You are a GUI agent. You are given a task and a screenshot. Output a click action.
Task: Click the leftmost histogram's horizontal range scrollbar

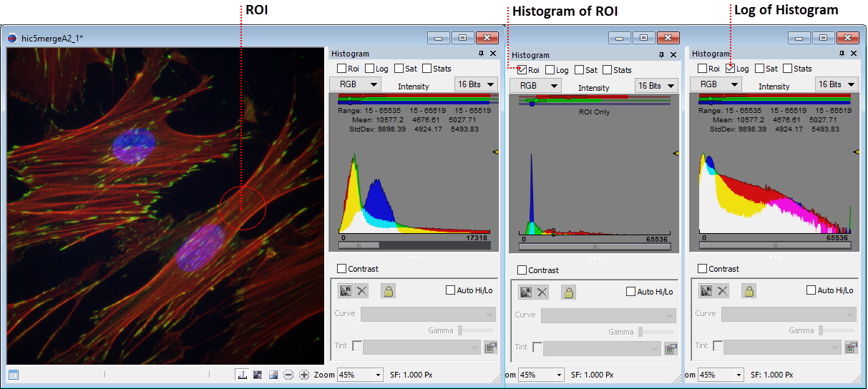tap(414, 245)
